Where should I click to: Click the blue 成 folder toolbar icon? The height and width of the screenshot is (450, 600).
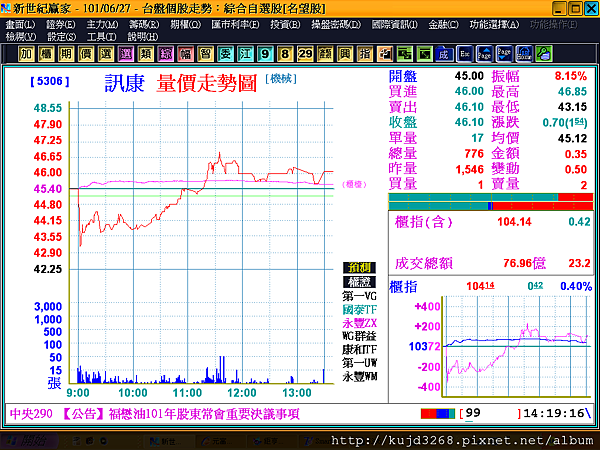(x=445, y=54)
